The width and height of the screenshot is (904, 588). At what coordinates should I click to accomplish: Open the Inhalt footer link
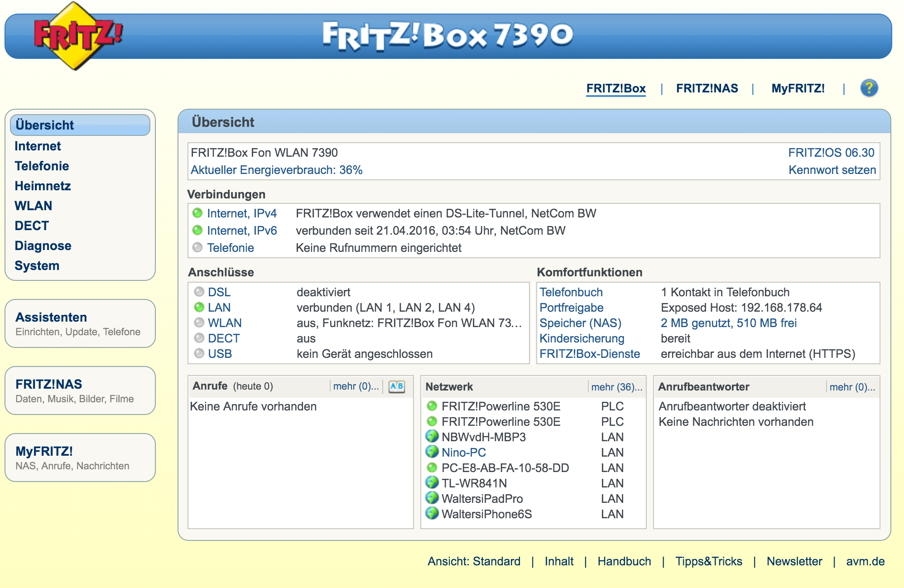coord(559,561)
